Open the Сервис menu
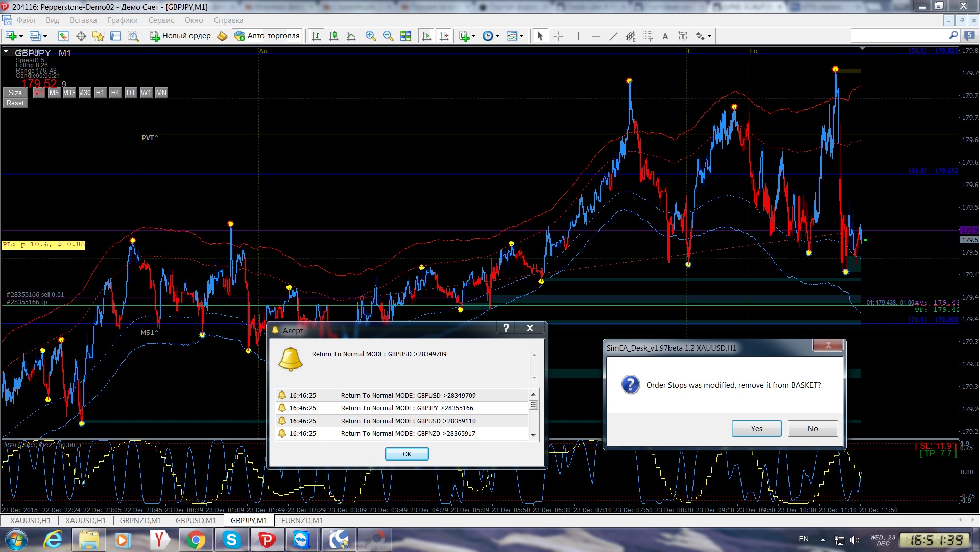Image resolution: width=980 pixels, height=552 pixels. [x=161, y=20]
